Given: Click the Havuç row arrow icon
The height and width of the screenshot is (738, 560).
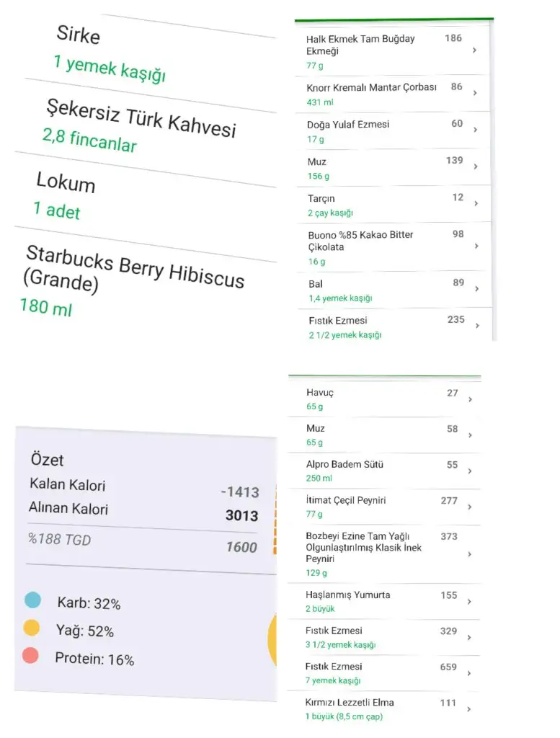Looking at the screenshot, I should (x=470, y=399).
